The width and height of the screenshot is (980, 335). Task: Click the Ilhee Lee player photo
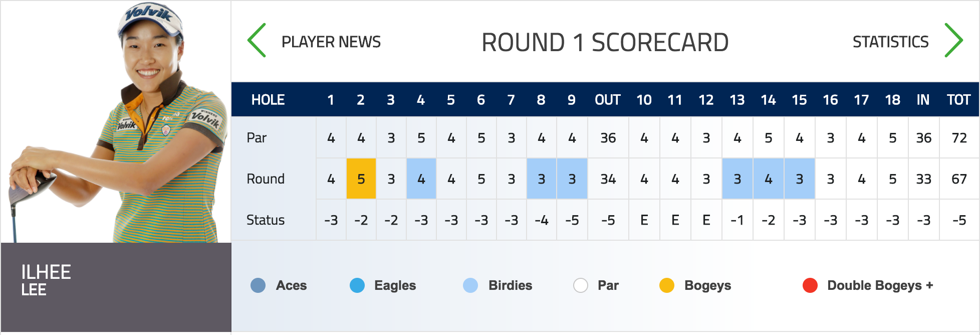pyautogui.click(x=116, y=122)
